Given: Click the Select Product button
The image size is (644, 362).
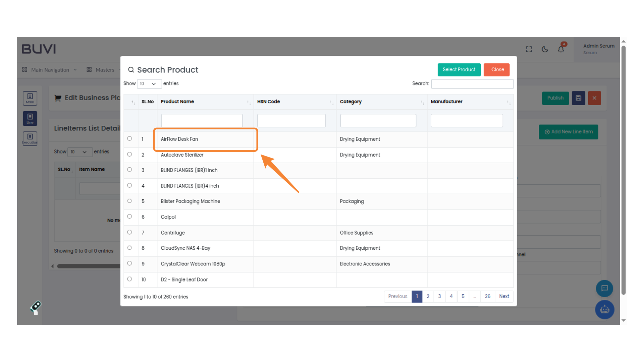Looking at the screenshot, I should coord(459,70).
